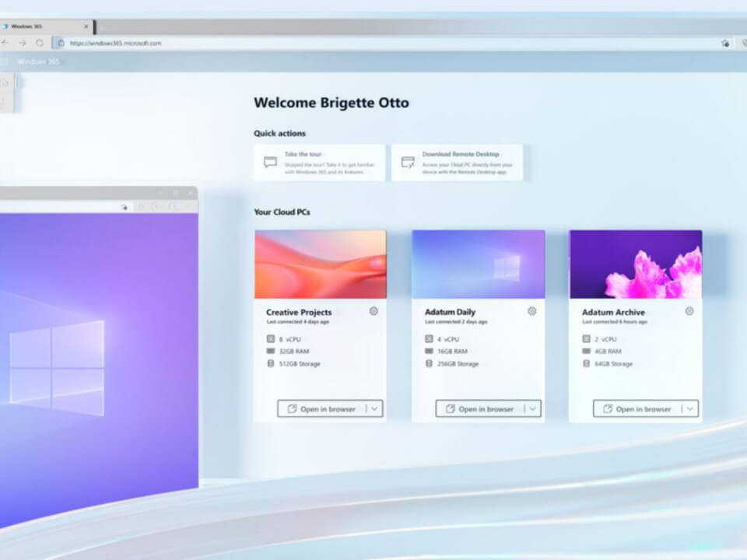The image size is (747, 560).
Task: Open settings gear for Creative Projects
Action: click(373, 311)
